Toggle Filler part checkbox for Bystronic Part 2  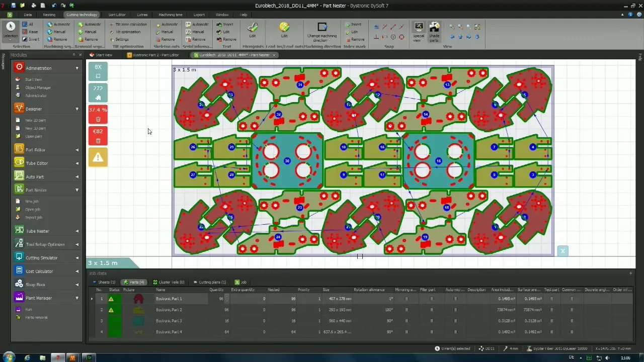[431, 310]
